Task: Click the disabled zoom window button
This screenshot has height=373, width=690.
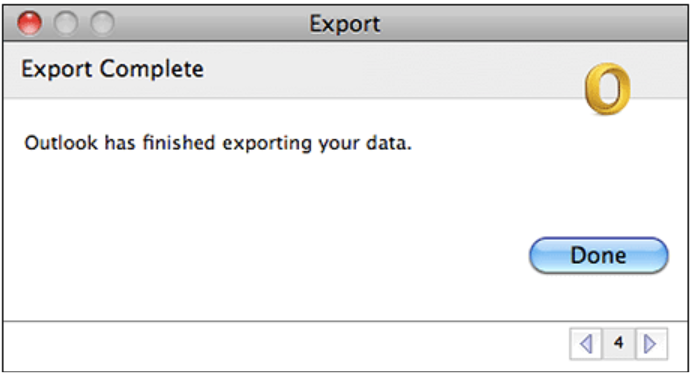Action: click(x=103, y=23)
